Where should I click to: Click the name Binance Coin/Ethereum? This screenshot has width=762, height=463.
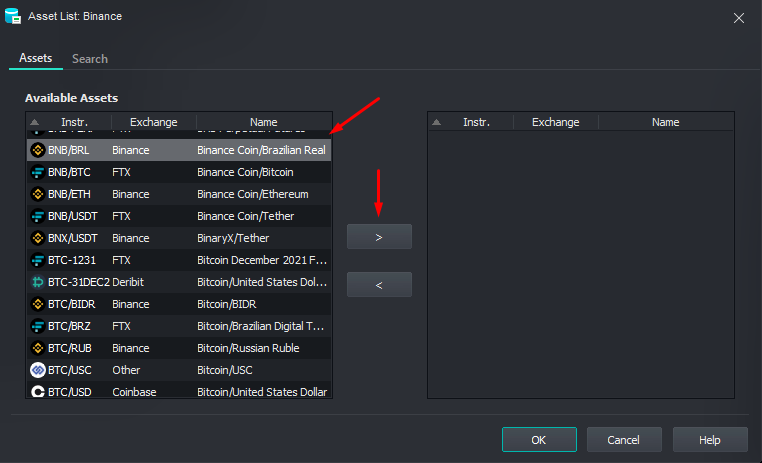pos(253,194)
